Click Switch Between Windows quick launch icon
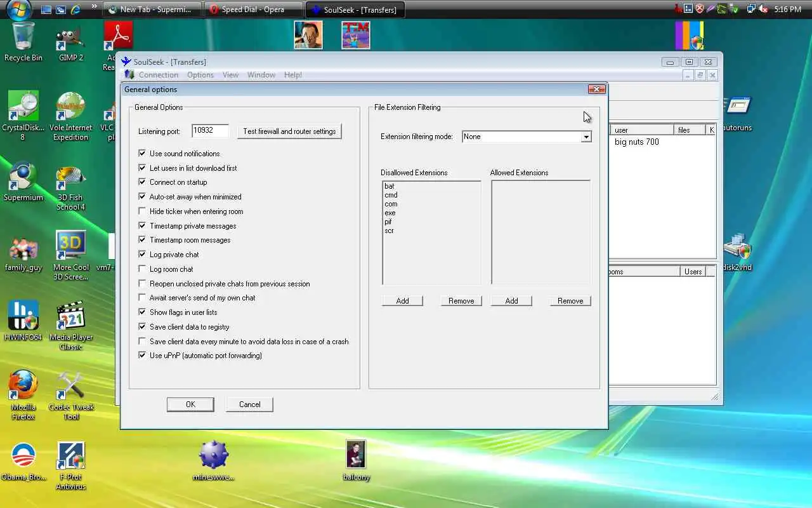Screen dimensions: 812x508 pos(61,10)
